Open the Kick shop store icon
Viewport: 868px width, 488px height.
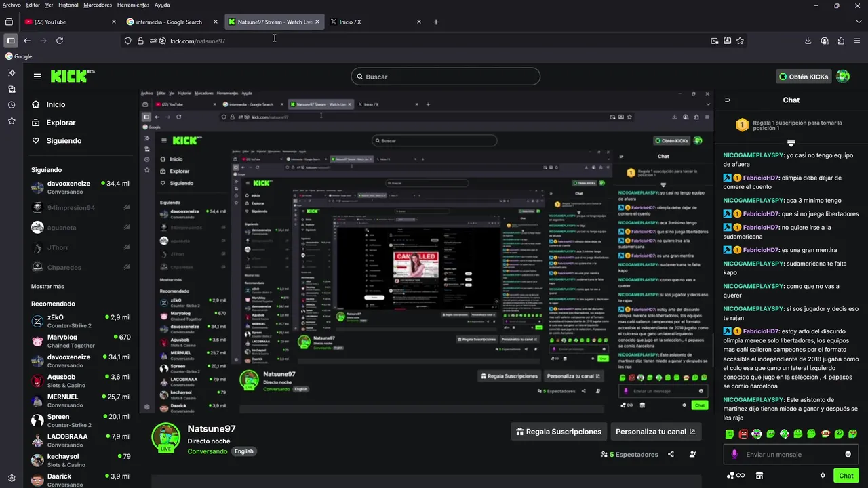759,476
